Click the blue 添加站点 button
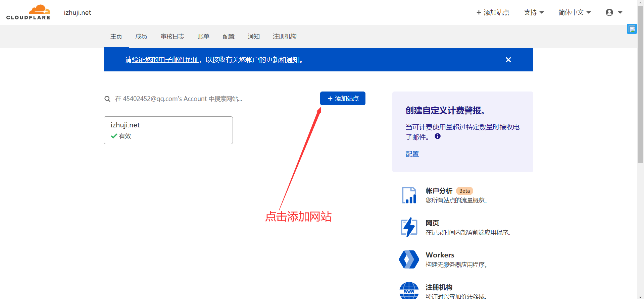The width and height of the screenshot is (644, 299). point(343,99)
